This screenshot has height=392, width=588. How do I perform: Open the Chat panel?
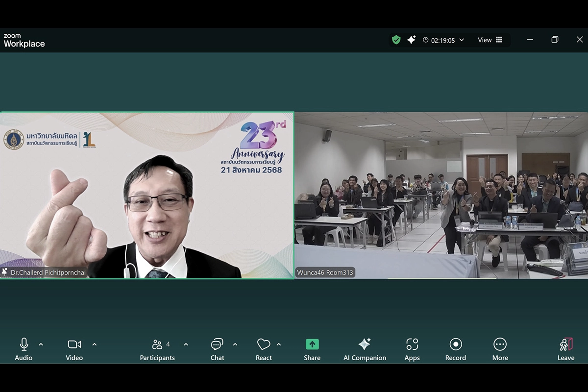[217, 349]
